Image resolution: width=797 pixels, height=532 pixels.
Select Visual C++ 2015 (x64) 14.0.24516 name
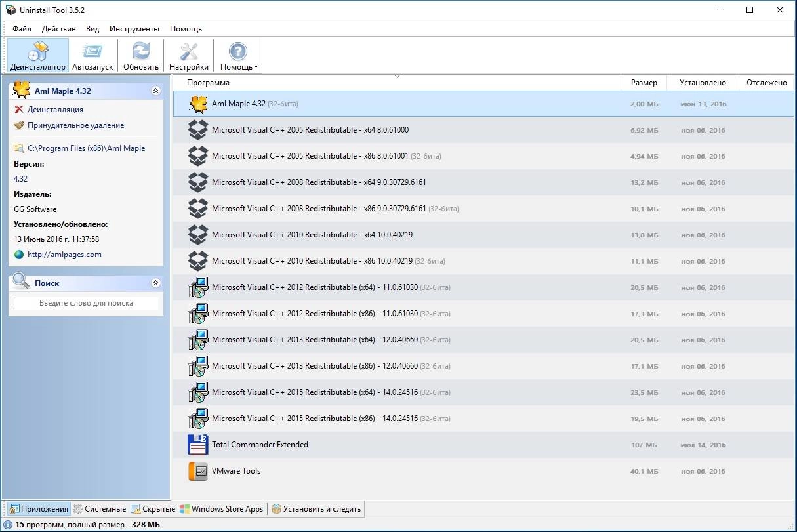[315, 392]
